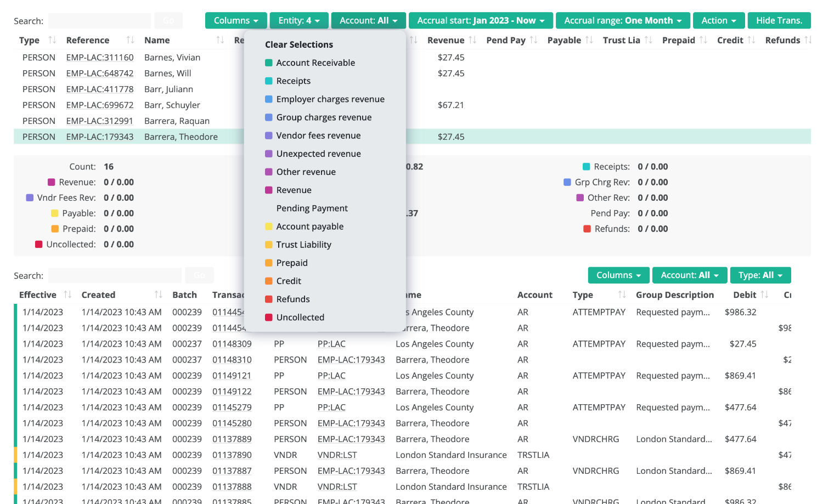The height and width of the screenshot is (504, 823).
Task: Choose Clear Selections in account menu
Action: 299,44
